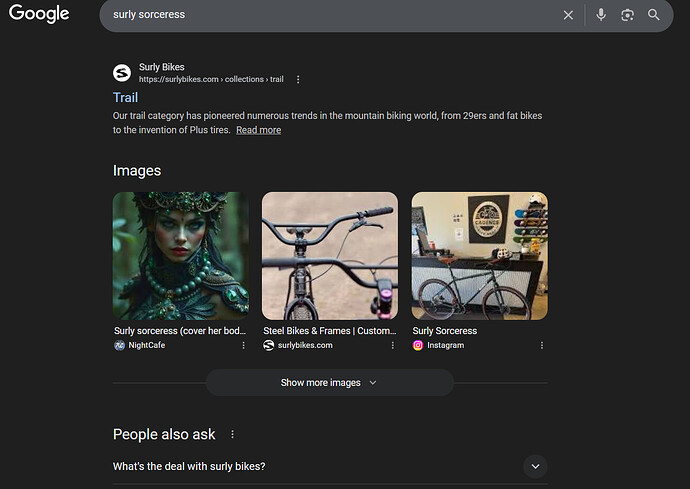This screenshot has height=489, width=690.
Task: Open the sorceress image thumbnail
Action: 181,256
